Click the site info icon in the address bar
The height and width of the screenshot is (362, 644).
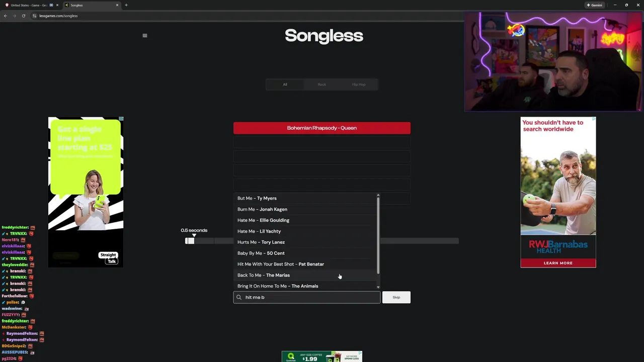coord(34,16)
